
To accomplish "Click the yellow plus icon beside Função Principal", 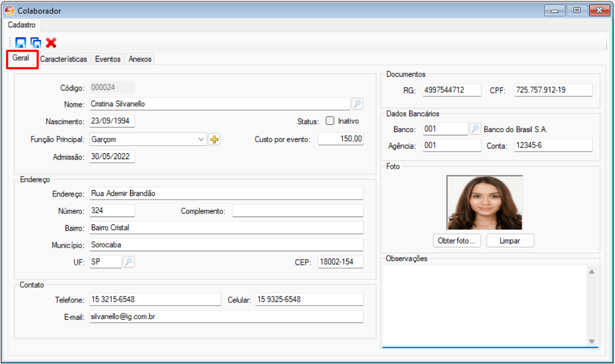I will (214, 139).
